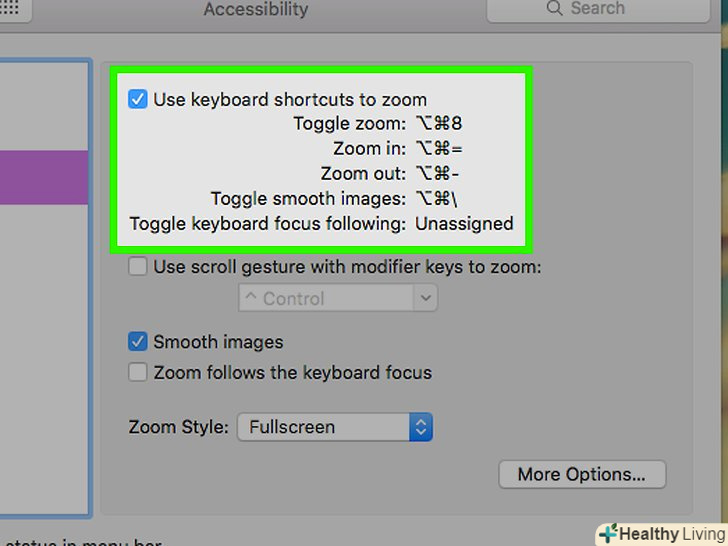This screenshot has width=728, height=546.
Task: Click the Healthy Living watermark text
Action: (672, 533)
